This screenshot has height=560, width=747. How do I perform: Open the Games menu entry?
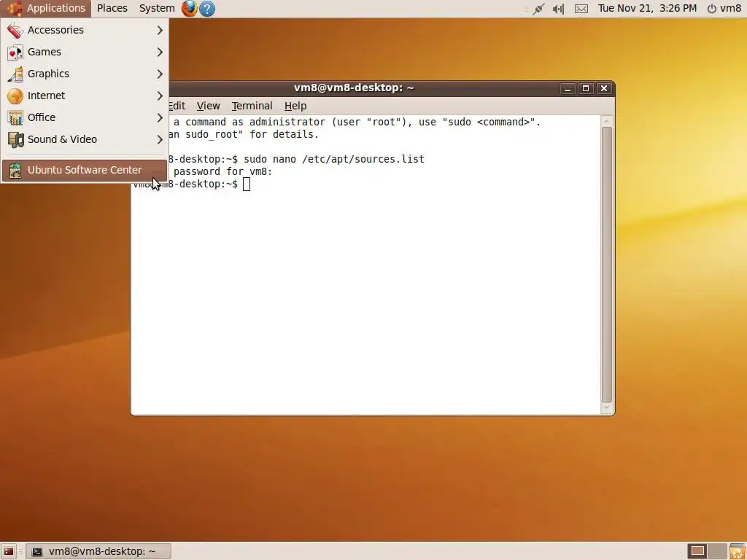(85, 52)
